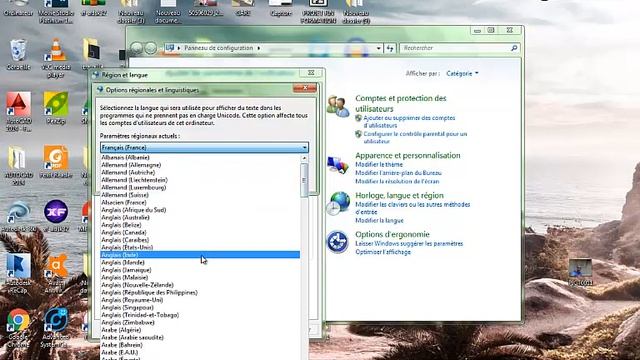This screenshot has width=640, height=360.
Task: Click Laisser Windows suggérer les paramètres
Action: [x=409, y=244]
